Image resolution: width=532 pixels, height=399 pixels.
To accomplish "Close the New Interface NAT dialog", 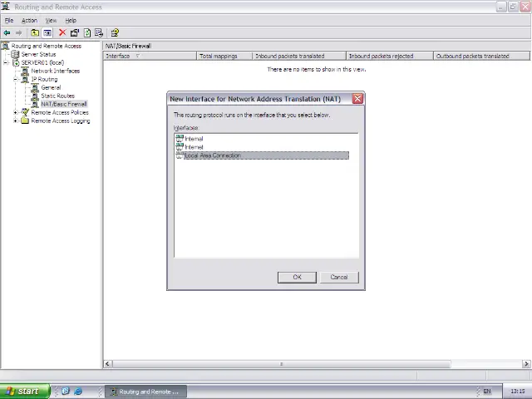I will [357, 99].
